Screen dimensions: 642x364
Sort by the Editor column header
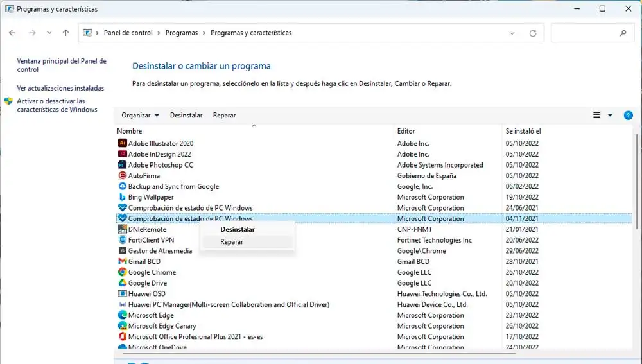pos(406,131)
